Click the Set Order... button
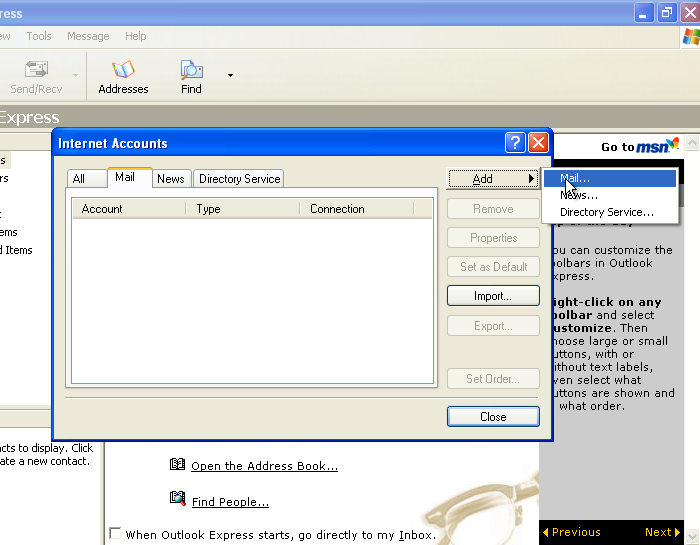This screenshot has height=545, width=700. pos(493,379)
